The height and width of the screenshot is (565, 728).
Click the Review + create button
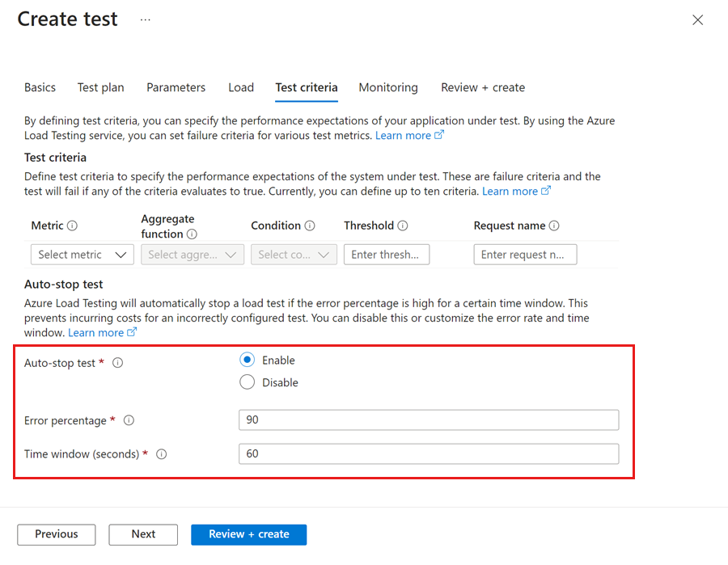coord(248,534)
